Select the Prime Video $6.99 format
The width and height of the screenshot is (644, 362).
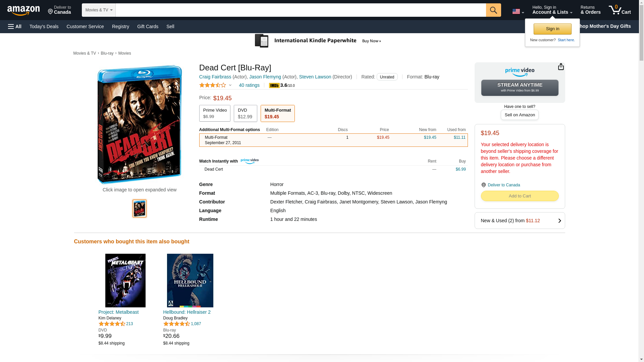point(215,113)
